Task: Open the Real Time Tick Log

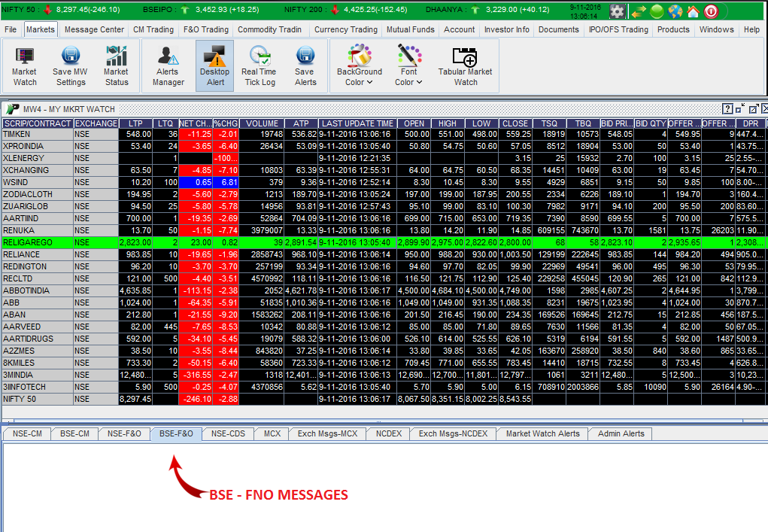Action: [260, 65]
